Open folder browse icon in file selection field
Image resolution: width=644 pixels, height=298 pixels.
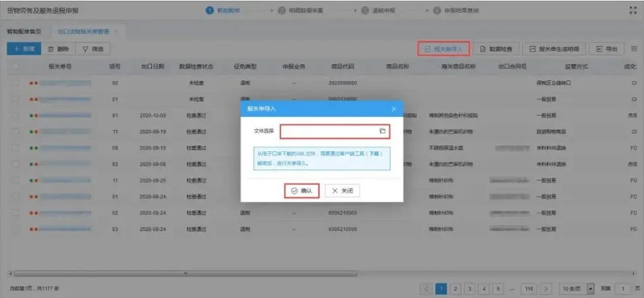pos(382,131)
